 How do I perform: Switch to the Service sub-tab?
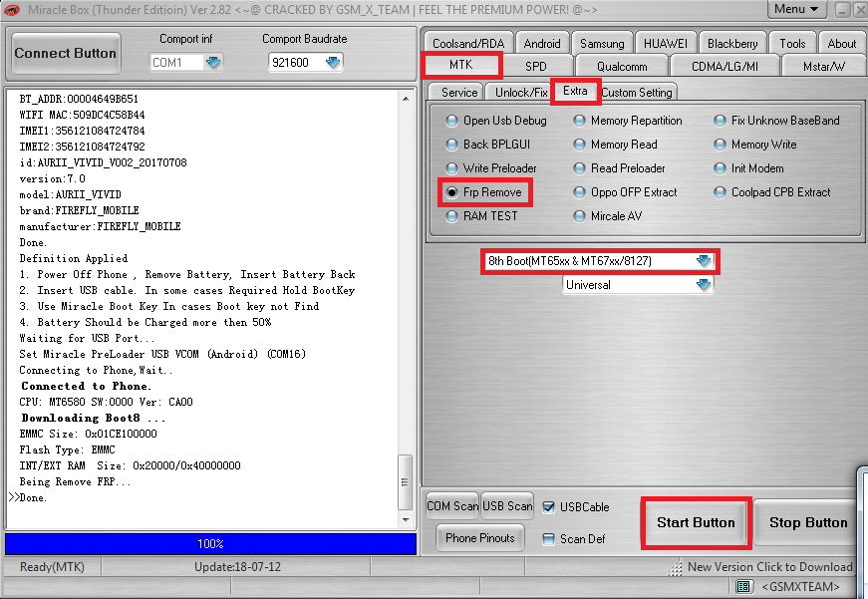coord(458,93)
